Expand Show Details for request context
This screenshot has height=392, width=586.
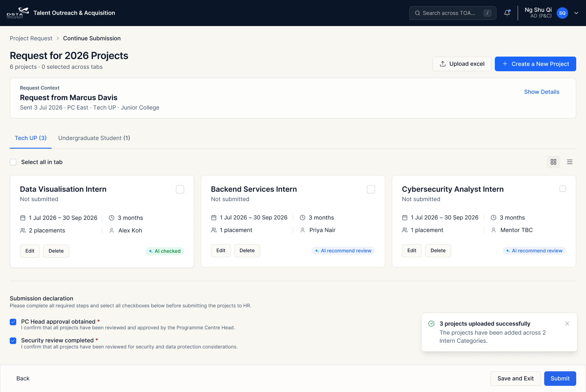tap(542, 92)
